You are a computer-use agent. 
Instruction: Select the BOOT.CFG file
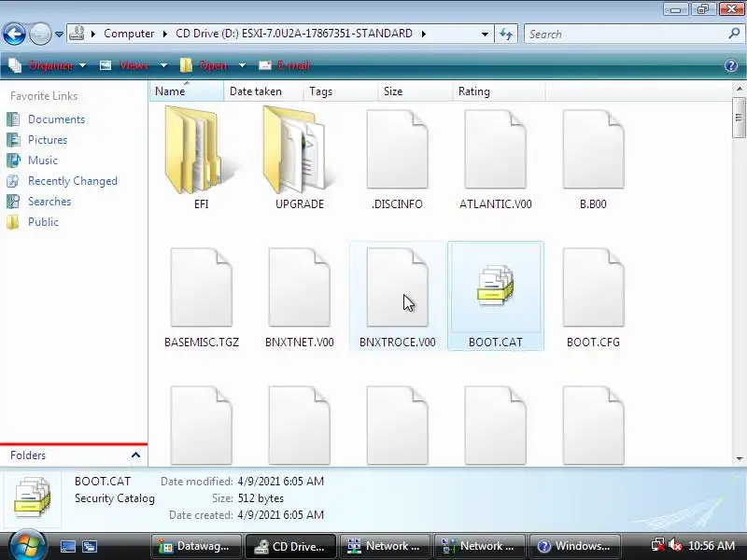tap(593, 298)
